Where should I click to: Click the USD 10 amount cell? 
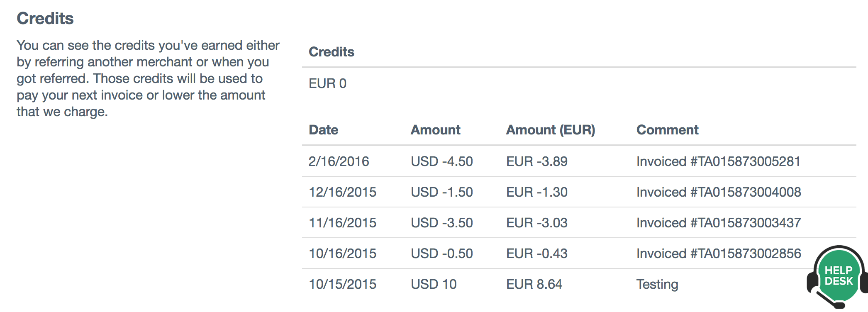[434, 284]
